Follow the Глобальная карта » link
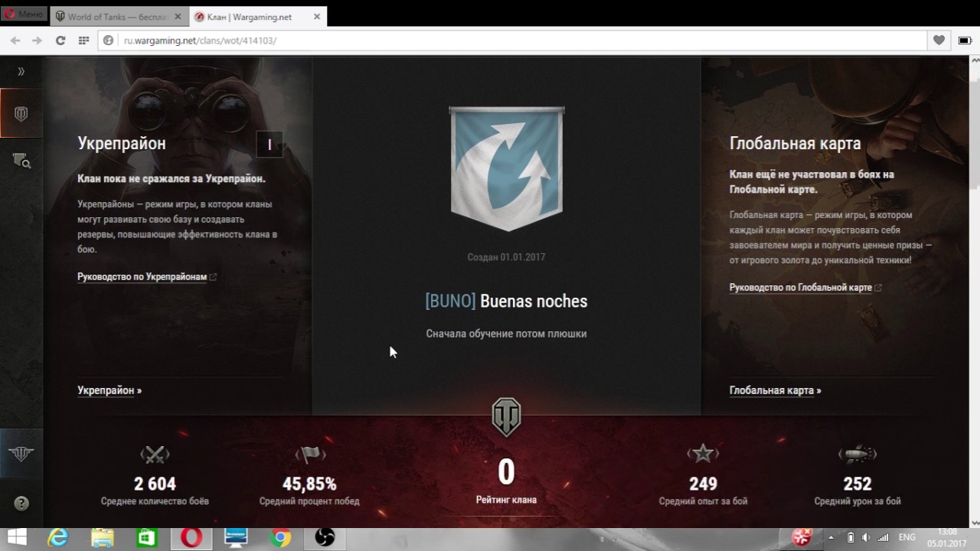 pyautogui.click(x=776, y=390)
